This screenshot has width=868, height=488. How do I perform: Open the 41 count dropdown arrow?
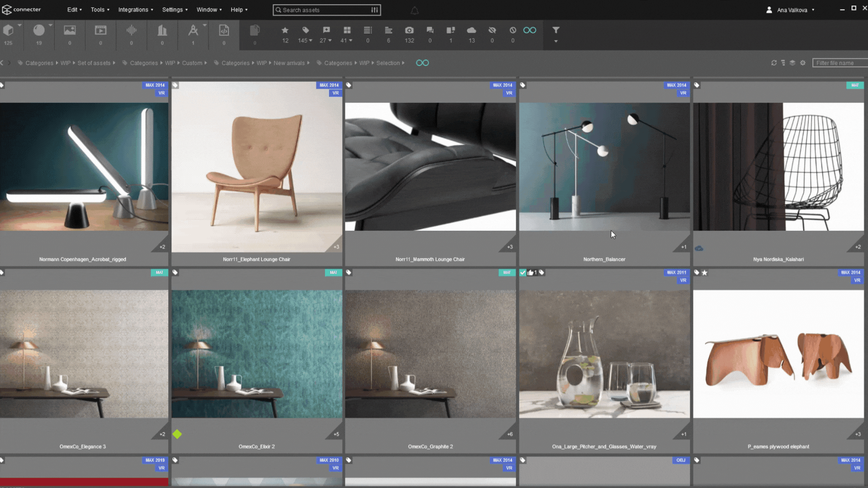(351, 41)
